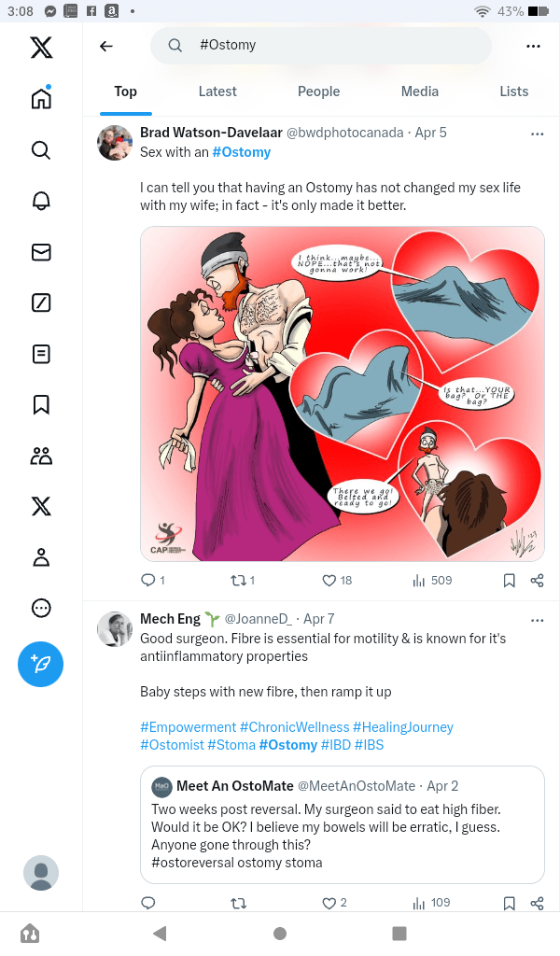Open @bwdphotocanada profile handle
The image size is (560, 956).
344,133
